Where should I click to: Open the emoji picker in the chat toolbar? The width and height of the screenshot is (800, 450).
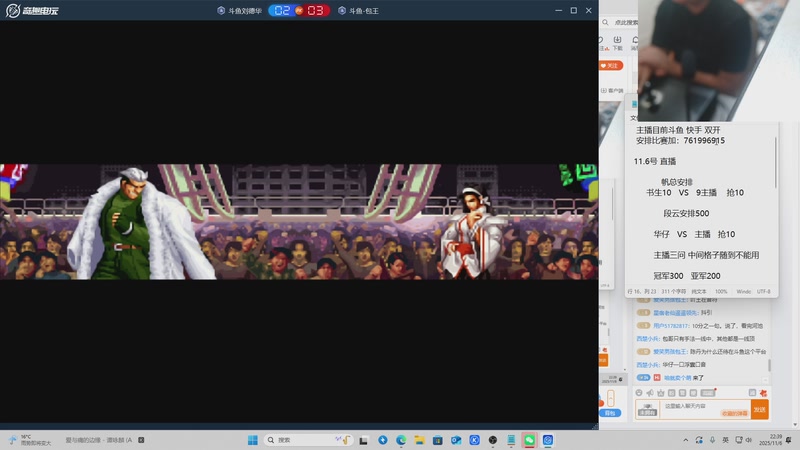[639, 393]
